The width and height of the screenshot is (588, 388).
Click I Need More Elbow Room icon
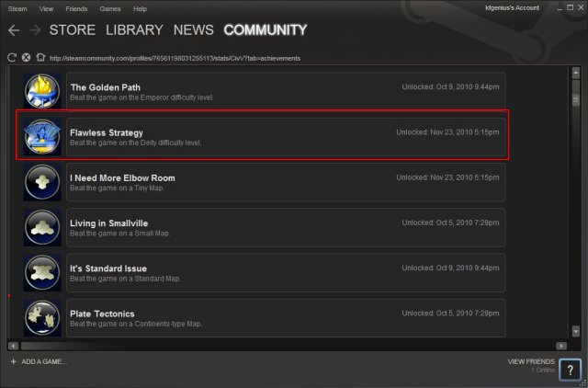pos(42,182)
